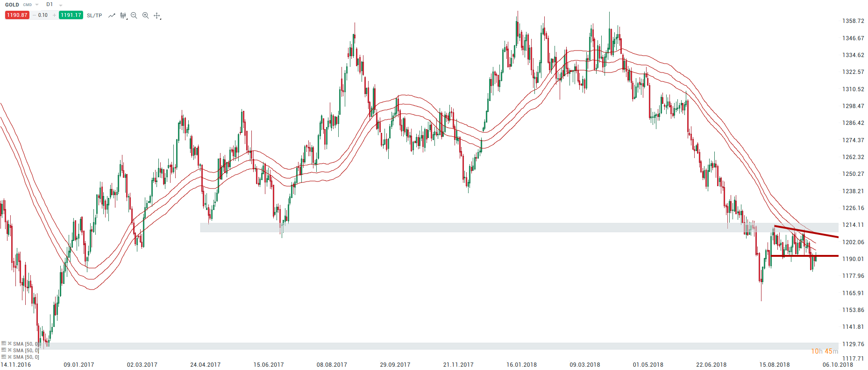
Task: Toggle the SL/TP option
Action: pos(94,15)
